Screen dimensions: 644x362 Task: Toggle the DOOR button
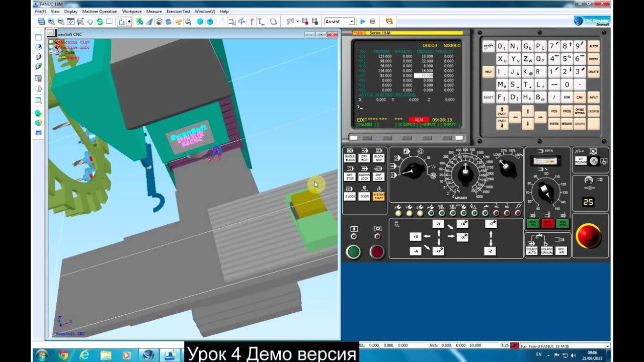pos(364,197)
